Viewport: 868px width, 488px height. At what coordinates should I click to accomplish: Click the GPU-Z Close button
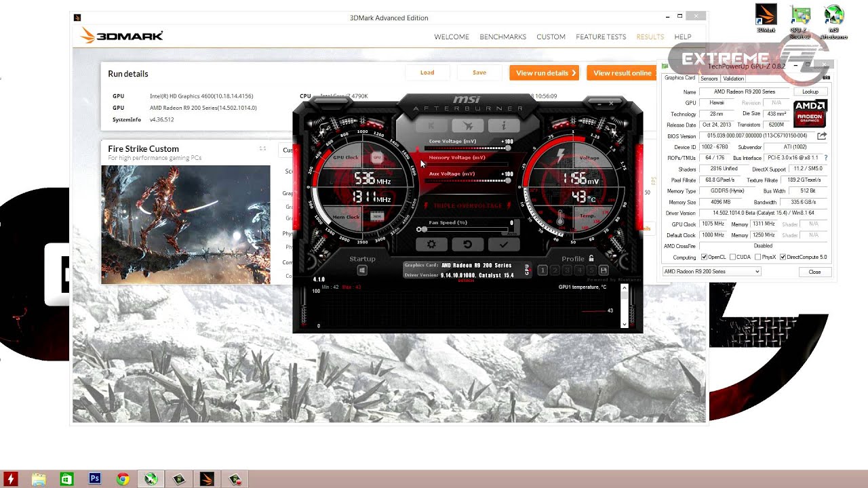point(814,272)
